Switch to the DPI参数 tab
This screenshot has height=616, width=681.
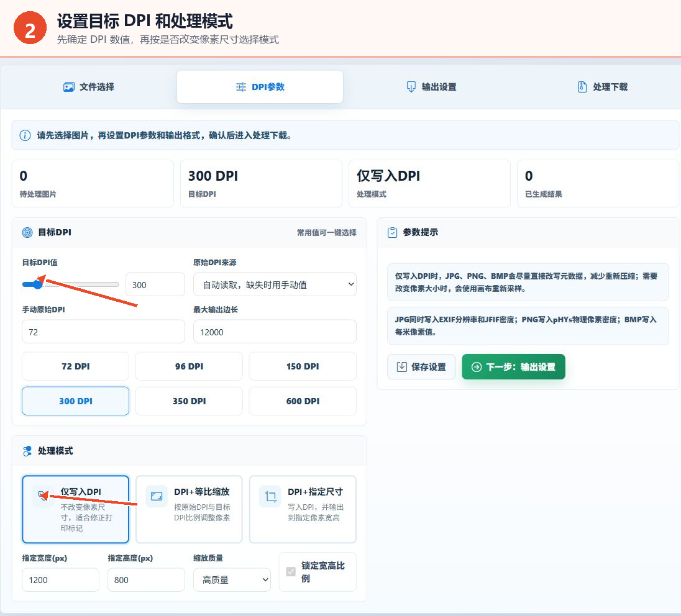(260, 87)
